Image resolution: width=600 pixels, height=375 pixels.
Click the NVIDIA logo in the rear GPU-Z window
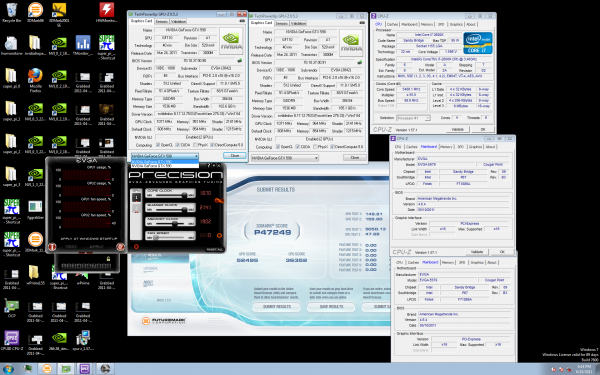tap(351, 43)
